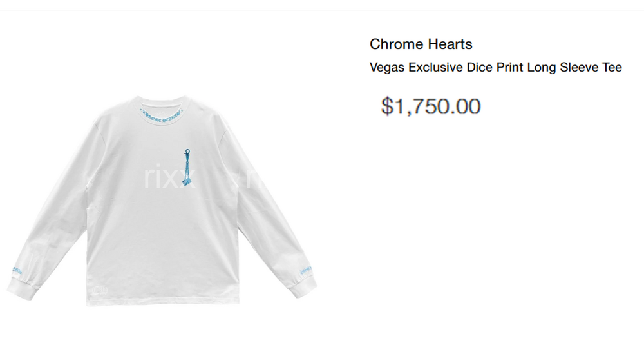
Task: Click the keychain clasp above the dice
Action: tap(187, 153)
